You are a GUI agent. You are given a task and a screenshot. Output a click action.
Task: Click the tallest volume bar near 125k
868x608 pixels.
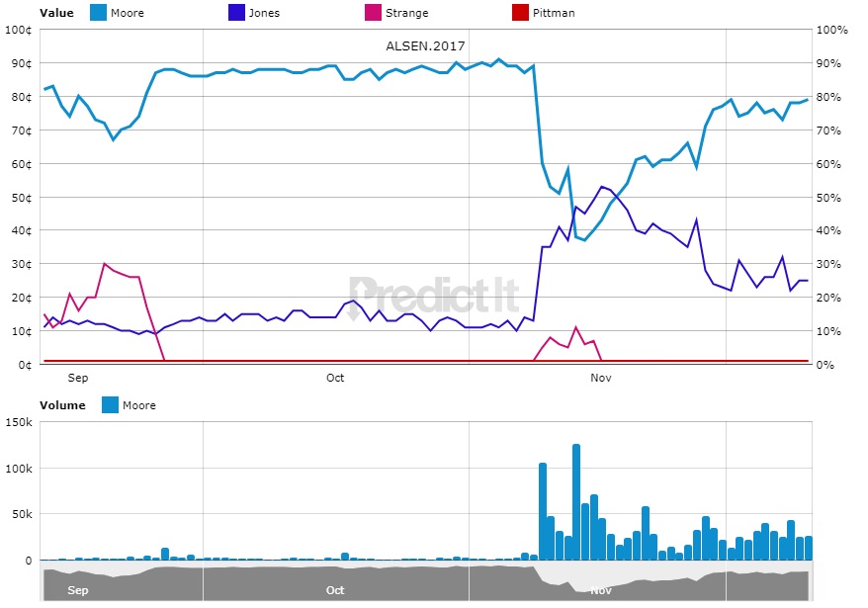coord(576,501)
